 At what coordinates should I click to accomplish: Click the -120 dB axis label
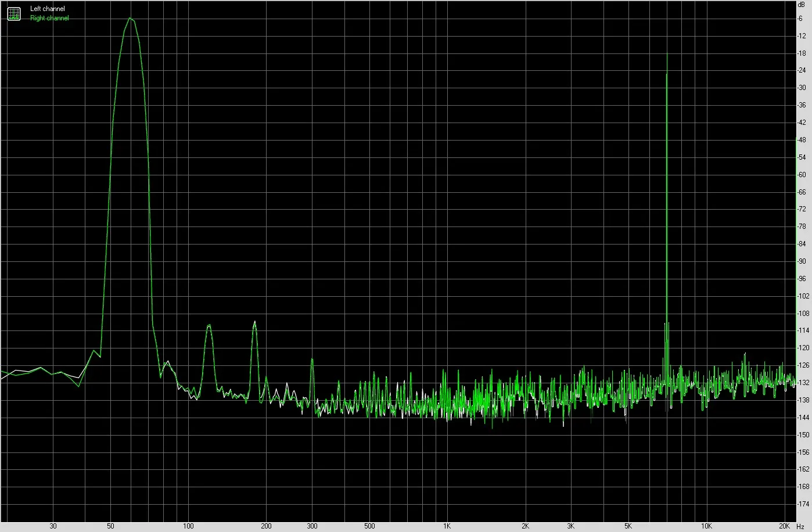(803, 348)
